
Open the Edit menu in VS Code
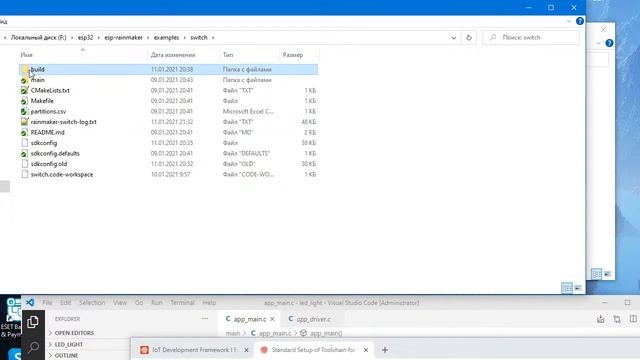coord(65,303)
